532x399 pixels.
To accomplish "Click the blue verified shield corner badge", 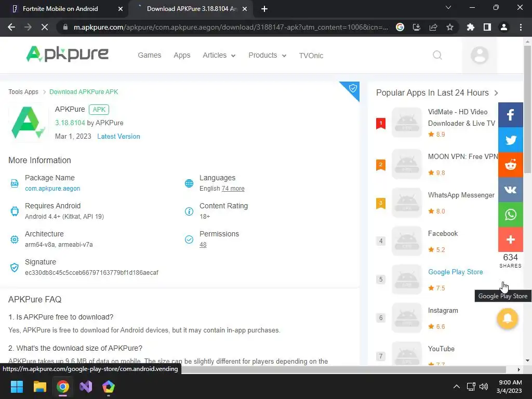I will pyautogui.click(x=352, y=89).
